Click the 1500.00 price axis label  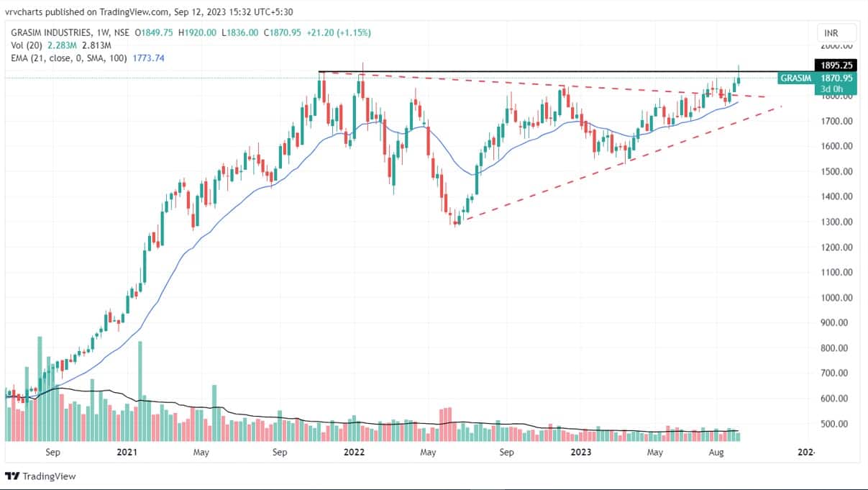point(837,171)
